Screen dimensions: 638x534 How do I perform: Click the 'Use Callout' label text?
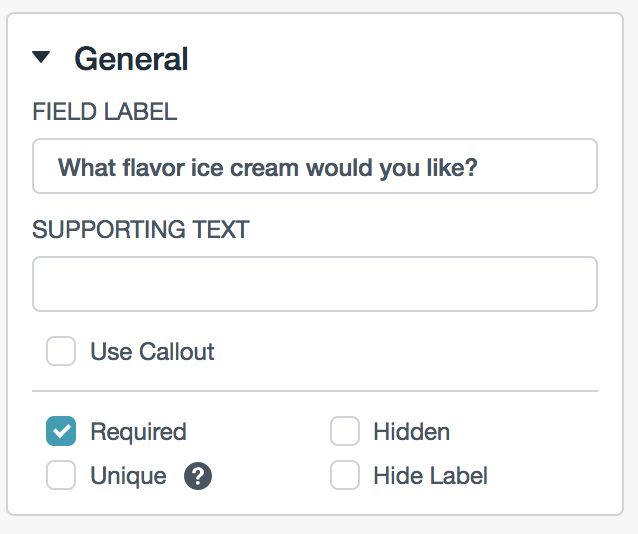pos(152,352)
